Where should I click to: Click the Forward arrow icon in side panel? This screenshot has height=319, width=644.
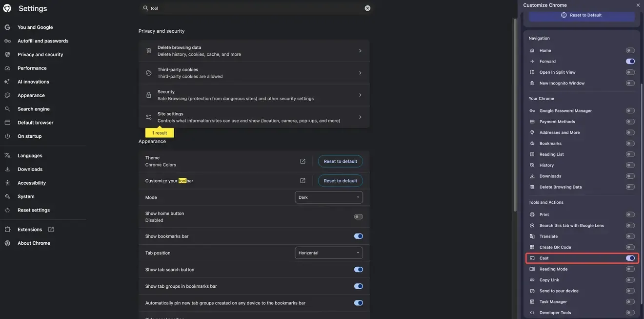coord(532,62)
